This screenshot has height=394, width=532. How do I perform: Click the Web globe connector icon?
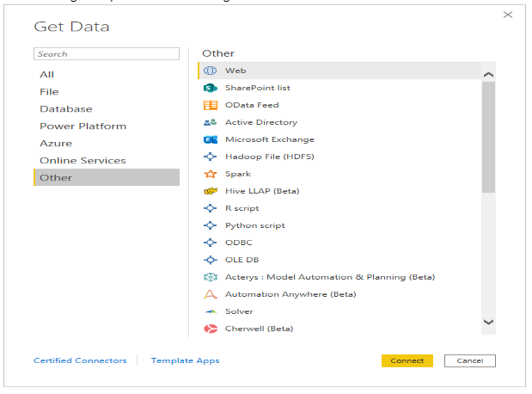tap(211, 71)
